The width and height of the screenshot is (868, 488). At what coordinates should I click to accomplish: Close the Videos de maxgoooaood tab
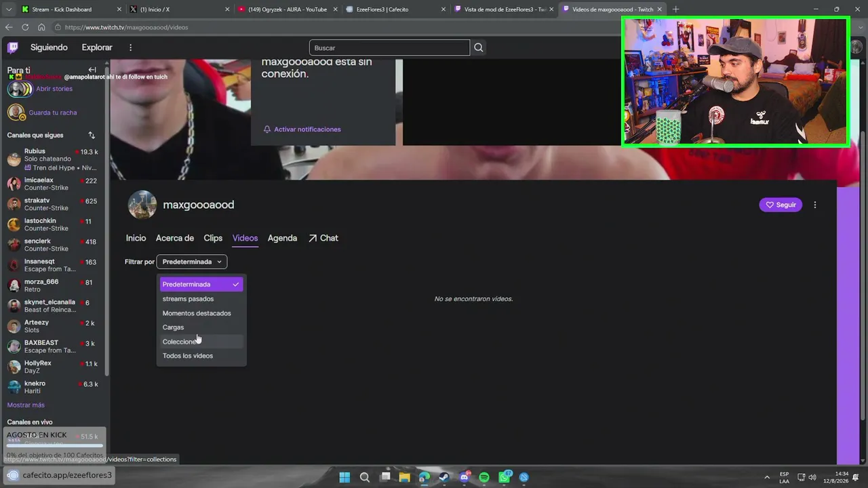coord(659,9)
